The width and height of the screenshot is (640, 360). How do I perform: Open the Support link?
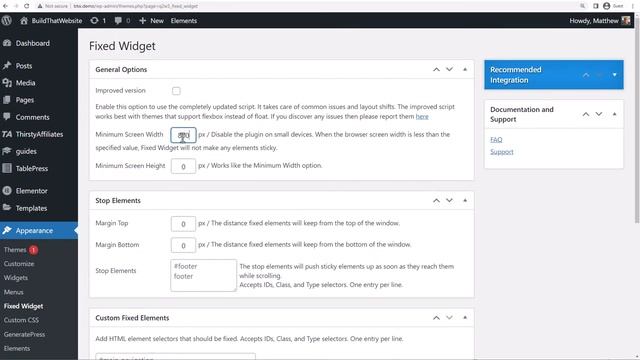pos(502,152)
